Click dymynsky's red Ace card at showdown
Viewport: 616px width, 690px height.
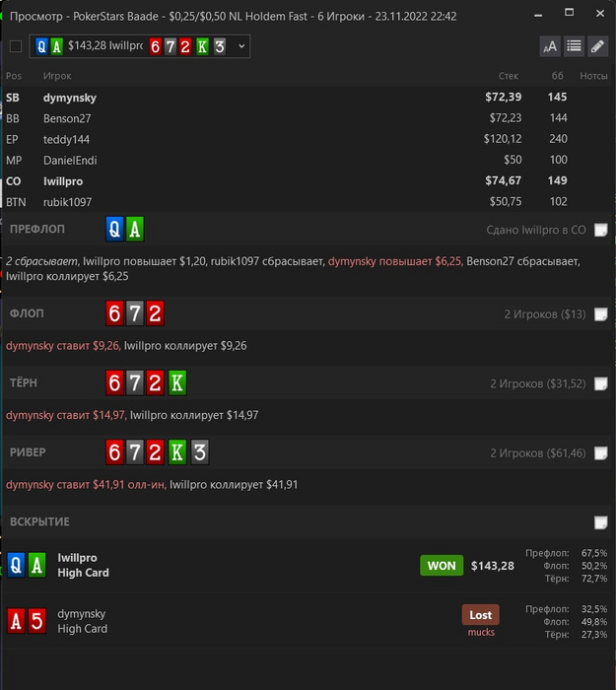16,621
